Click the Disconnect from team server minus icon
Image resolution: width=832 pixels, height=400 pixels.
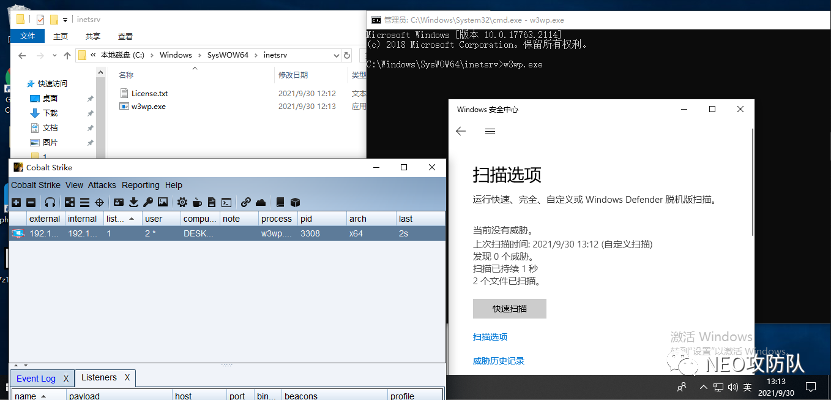click(x=30, y=202)
